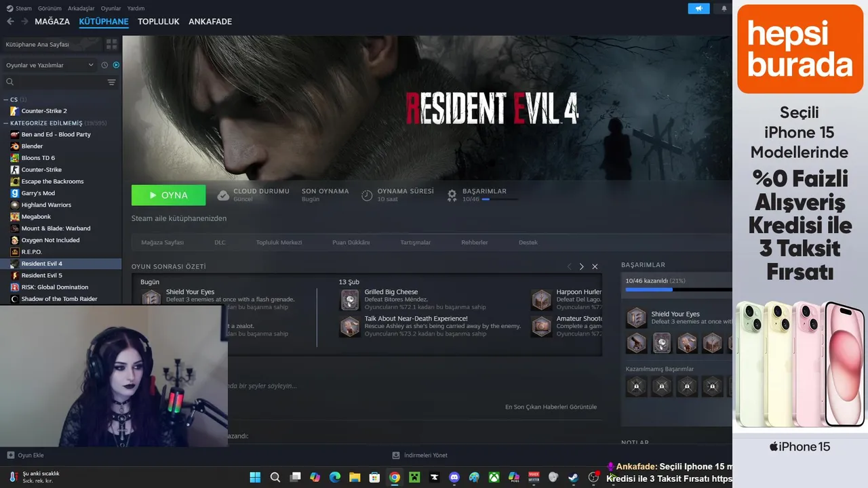This screenshot has width=868, height=488.
Task: Open the Counter-Strike 2 game icon
Action: pos(15,110)
